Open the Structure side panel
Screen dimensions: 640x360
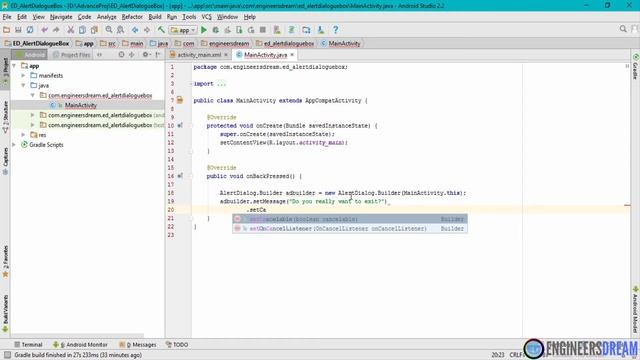5,117
